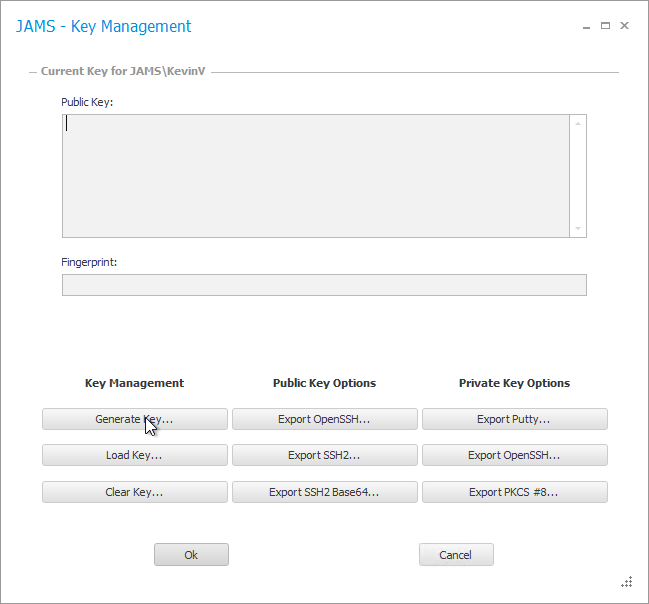Image resolution: width=649 pixels, height=604 pixels.
Task: Click the window resize grip icon
Action: (x=627, y=581)
